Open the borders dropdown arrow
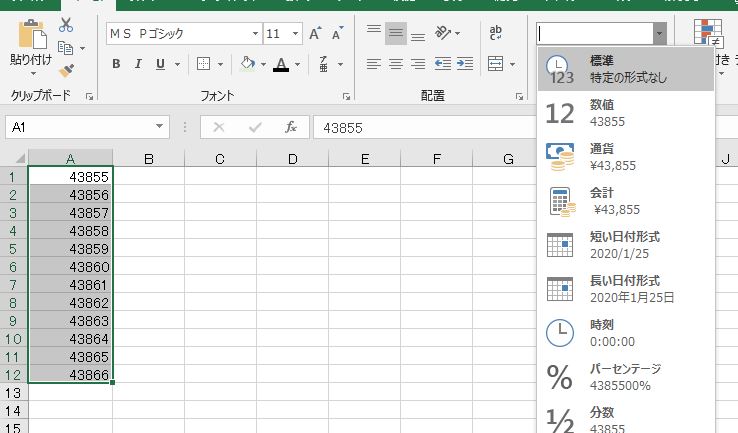Viewport: 738px width, 433px height. click(220, 64)
